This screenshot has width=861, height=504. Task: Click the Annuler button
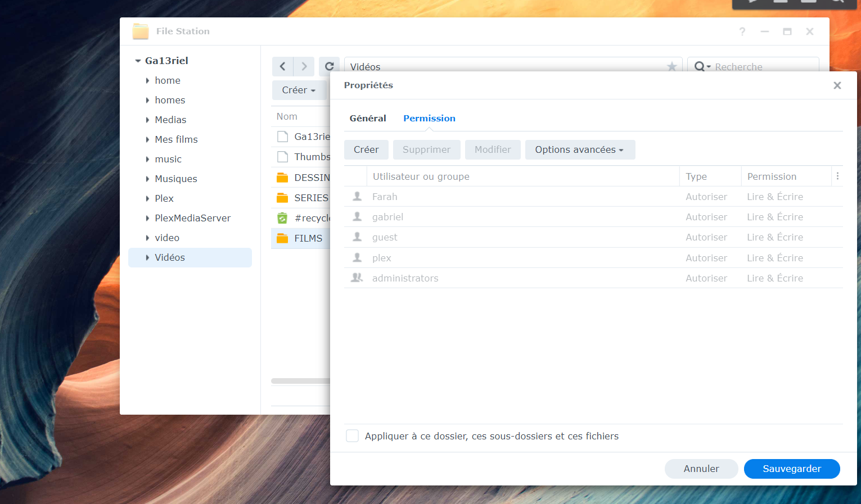(701, 469)
